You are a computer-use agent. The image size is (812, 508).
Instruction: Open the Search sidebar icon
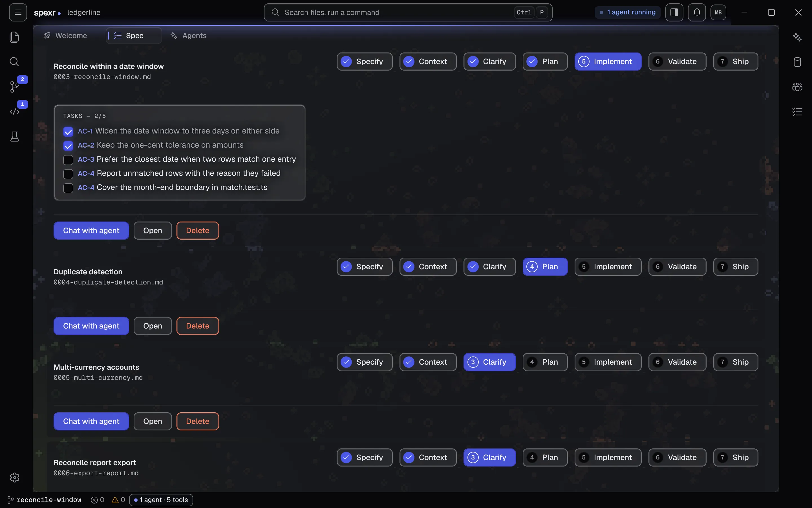point(14,62)
